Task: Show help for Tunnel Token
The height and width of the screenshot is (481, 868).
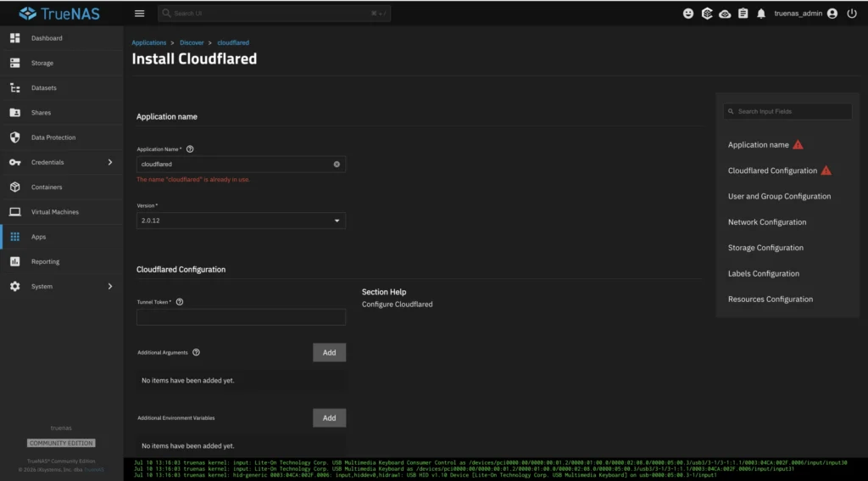Action: pos(180,302)
